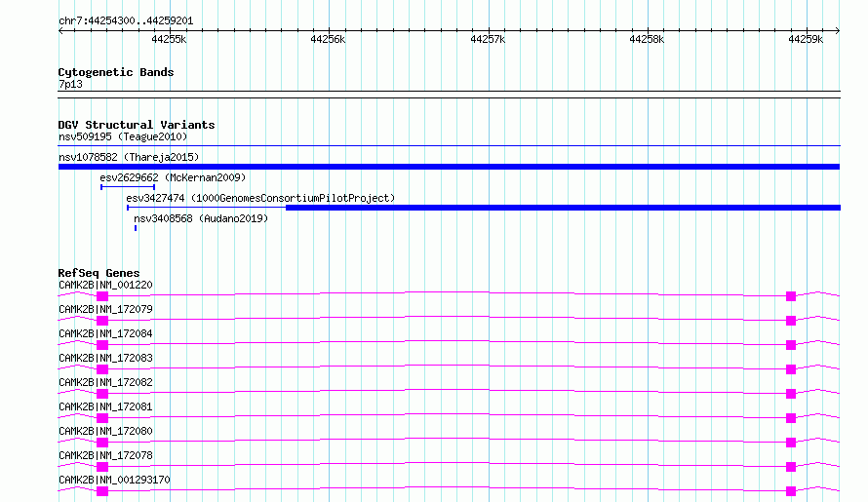Image resolution: width=868 pixels, height=502 pixels.
Task: Click right exon box of NM_172082
Action: 791,394
